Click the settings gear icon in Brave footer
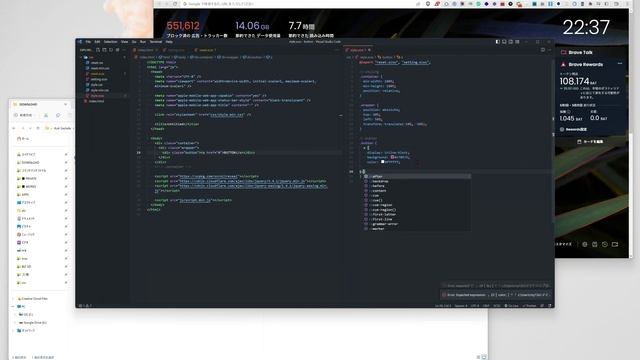 [584, 244]
